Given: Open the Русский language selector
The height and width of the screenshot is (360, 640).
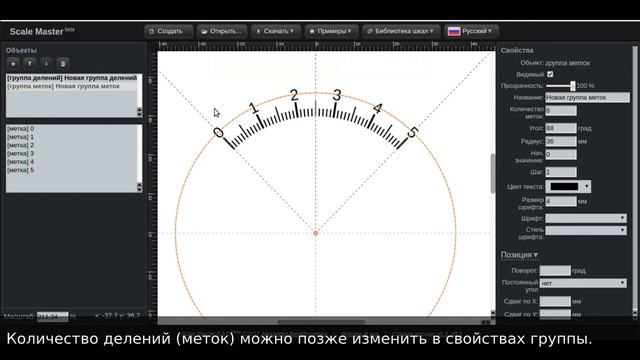Looking at the screenshot, I should coord(471,31).
